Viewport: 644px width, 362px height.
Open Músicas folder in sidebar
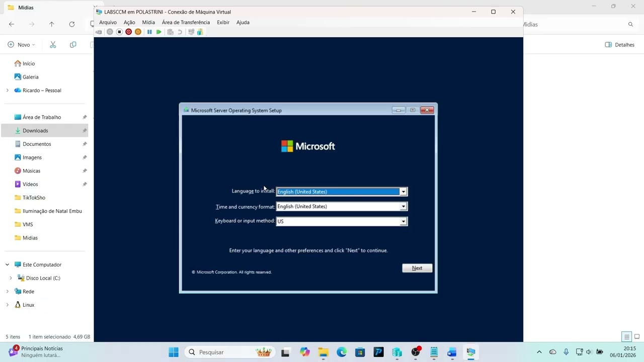tap(31, 171)
